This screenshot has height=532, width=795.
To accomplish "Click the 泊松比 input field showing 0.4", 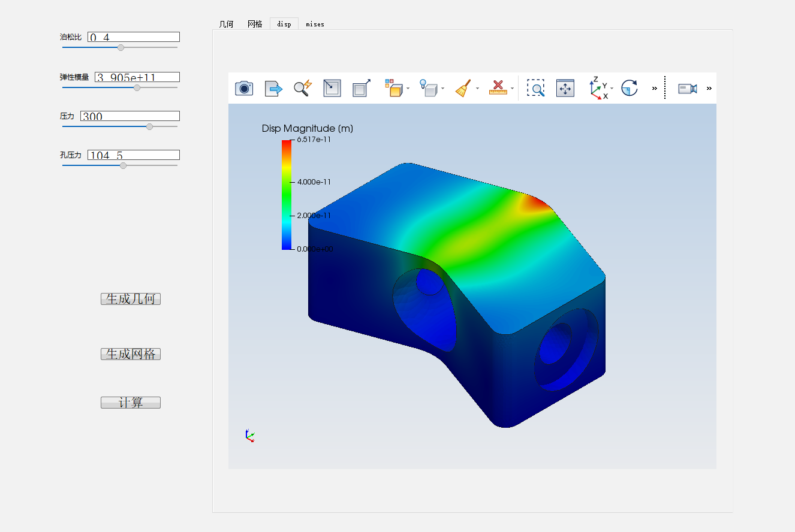I will [134, 37].
